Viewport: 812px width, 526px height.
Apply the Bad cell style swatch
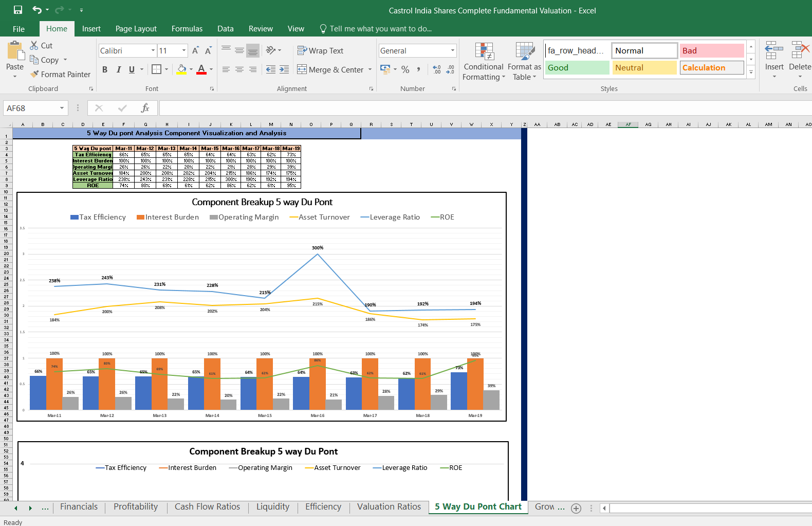click(x=712, y=50)
